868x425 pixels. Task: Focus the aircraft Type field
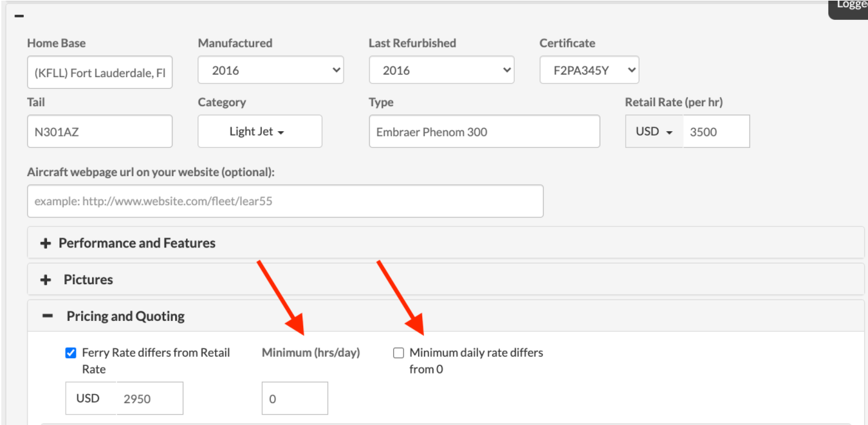pyautogui.click(x=484, y=132)
